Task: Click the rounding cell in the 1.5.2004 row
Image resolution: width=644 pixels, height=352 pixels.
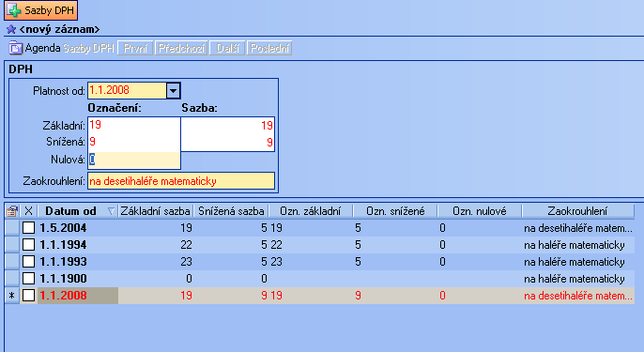Action: click(x=578, y=228)
